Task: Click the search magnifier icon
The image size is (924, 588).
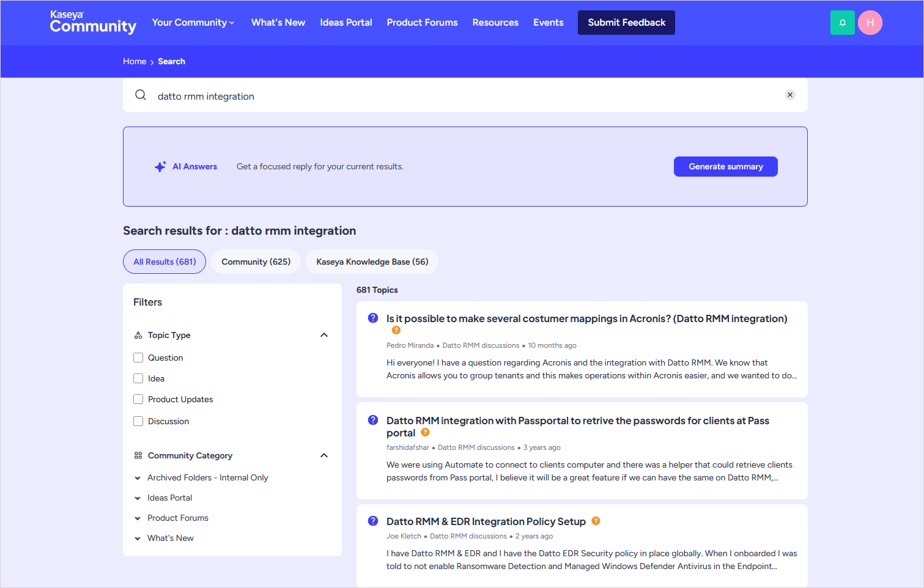Action: [141, 95]
